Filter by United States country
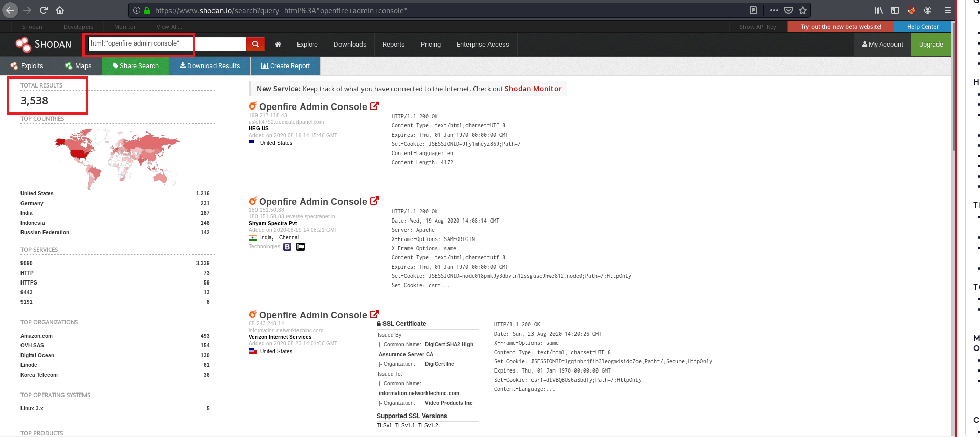Screen dimensions: 980x437 point(37,193)
